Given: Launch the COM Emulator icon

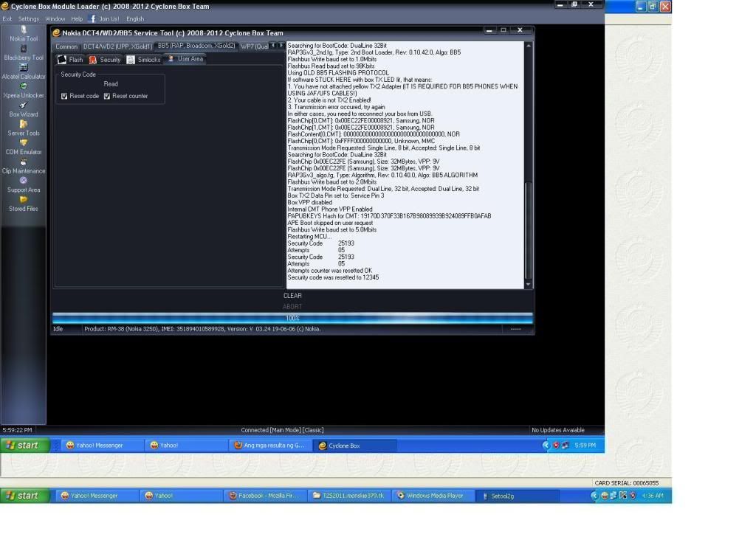Looking at the screenshot, I should click(x=24, y=143).
